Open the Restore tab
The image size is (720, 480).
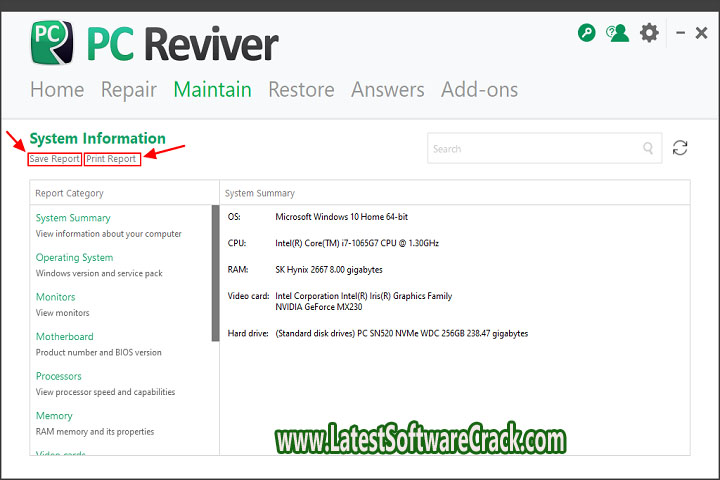pyautogui.click(x=301, y=90)
